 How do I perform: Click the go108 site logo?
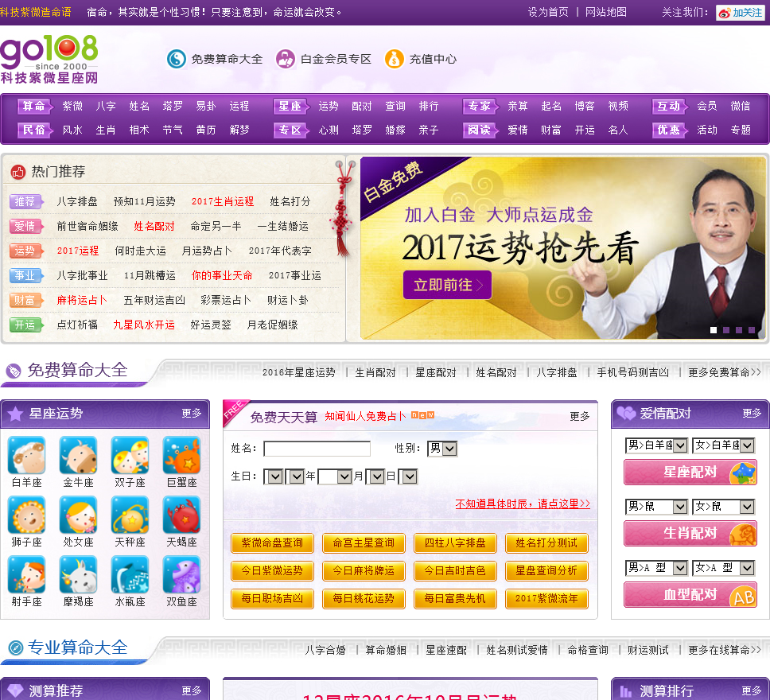(49, 59)
